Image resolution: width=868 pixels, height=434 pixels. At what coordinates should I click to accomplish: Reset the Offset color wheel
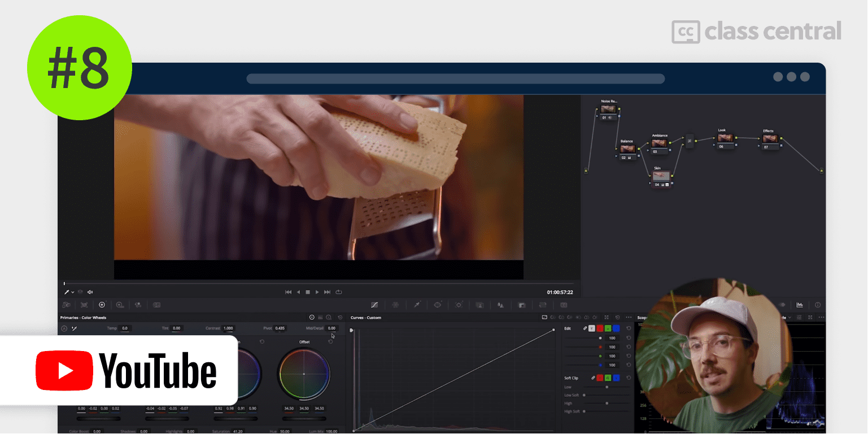tap(330, 341)
